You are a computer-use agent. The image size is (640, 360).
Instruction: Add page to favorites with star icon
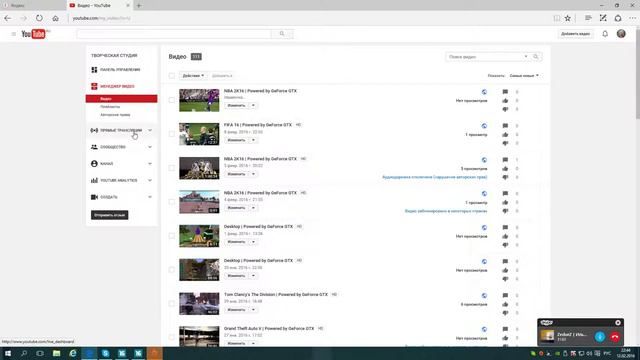[x=567, y=18]
